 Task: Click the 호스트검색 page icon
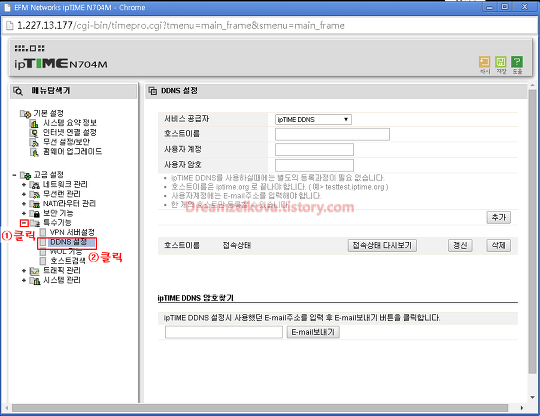43,261
